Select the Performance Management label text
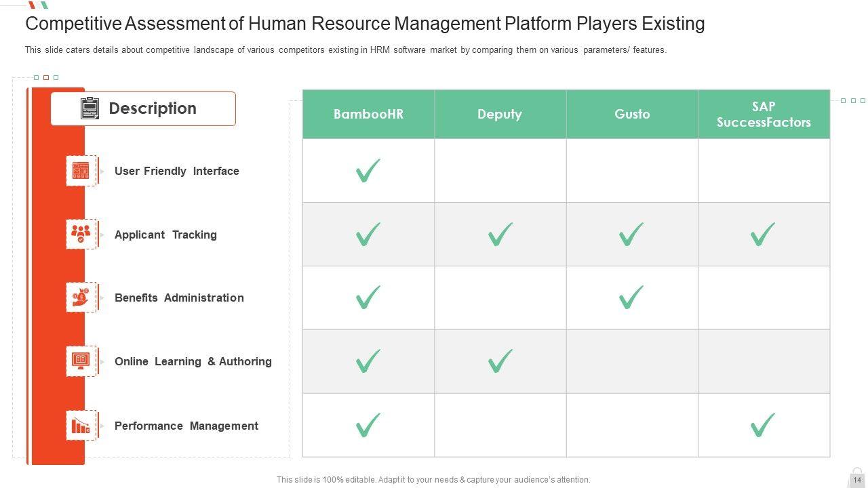 (186, 426)
